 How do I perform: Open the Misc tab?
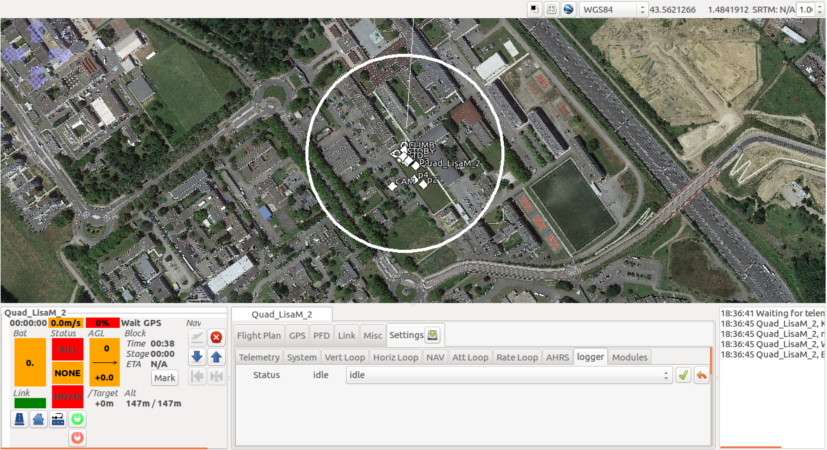(x=372, y=336)
